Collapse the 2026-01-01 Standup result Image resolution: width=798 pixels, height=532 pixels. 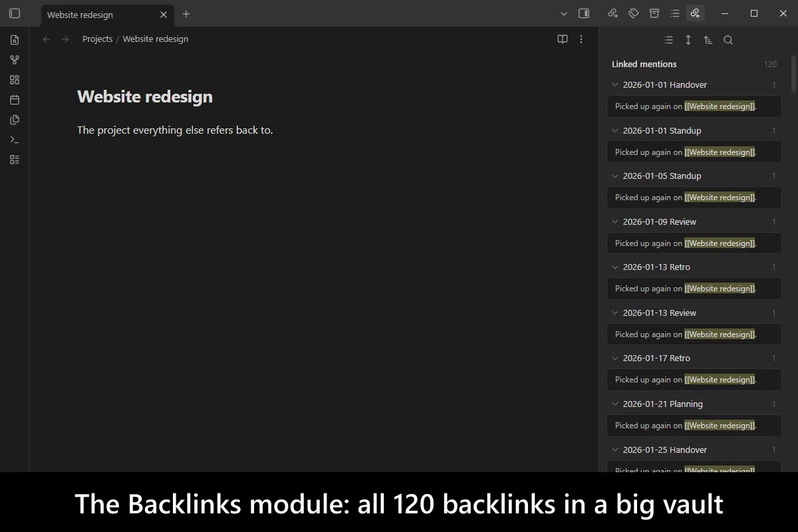tap(615, 130)
